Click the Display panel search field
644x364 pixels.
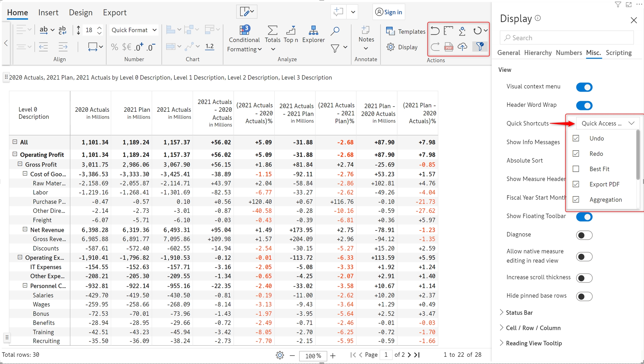[567, 38]
